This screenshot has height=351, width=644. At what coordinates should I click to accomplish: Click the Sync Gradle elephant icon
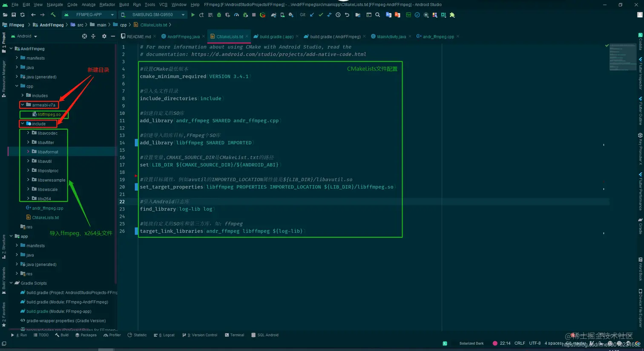click(273, 15)
